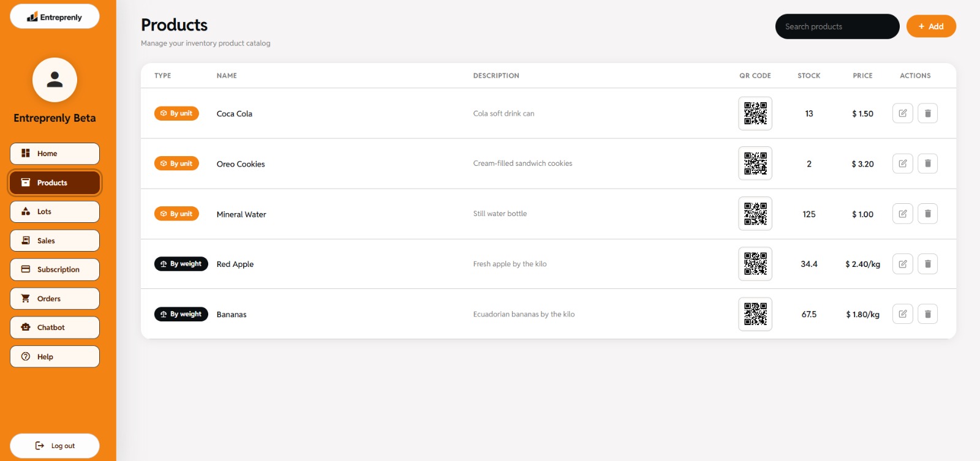This screenshot has height=461, width=980.
Task: Navigate to the Subscription page
Action: click(x=55, y=269)
